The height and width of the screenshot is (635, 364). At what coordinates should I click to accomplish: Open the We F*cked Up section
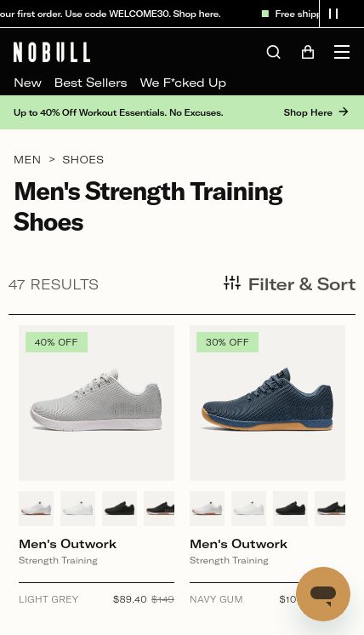coord(183,83)
